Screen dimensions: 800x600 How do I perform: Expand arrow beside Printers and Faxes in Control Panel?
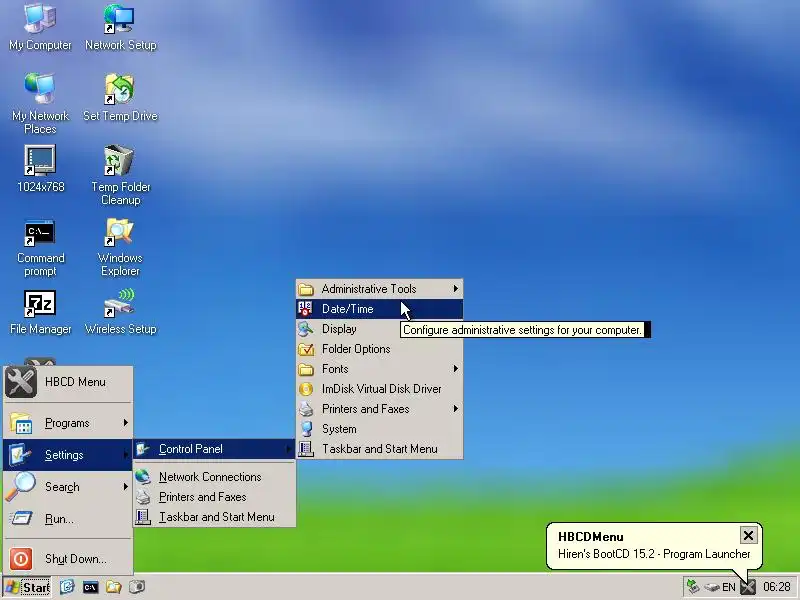[x=456, y=409]
